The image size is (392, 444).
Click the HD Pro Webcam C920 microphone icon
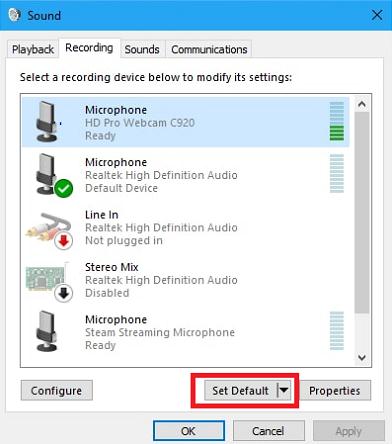pos(47,122)
